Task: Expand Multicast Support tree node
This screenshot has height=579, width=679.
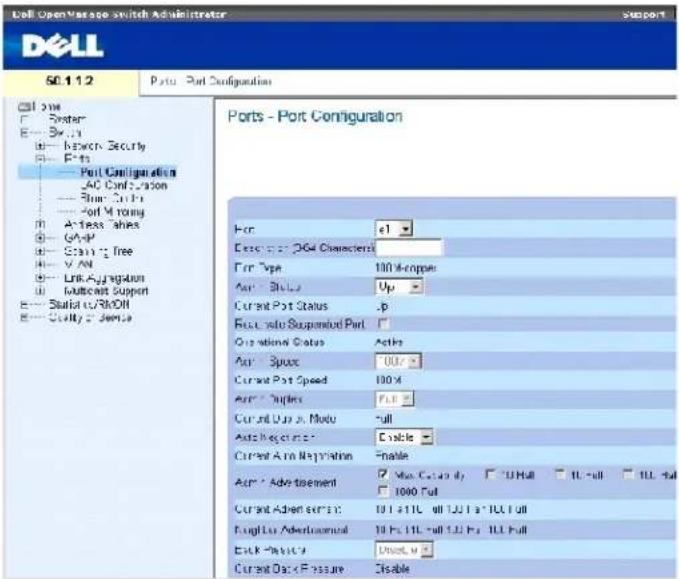Action: tap(40, 291)
